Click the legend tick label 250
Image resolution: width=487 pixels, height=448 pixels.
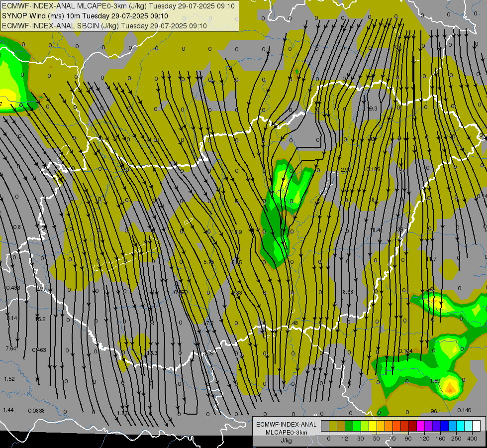456,439
